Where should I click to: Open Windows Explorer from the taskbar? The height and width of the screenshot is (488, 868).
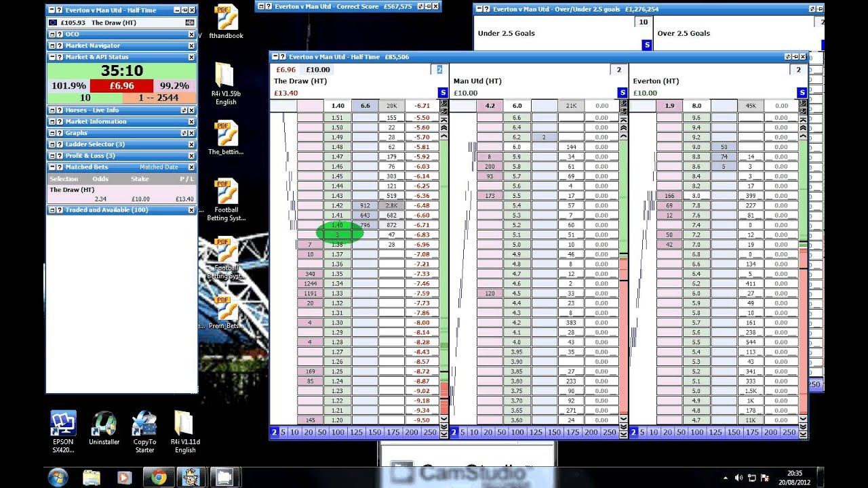(92, 477)
